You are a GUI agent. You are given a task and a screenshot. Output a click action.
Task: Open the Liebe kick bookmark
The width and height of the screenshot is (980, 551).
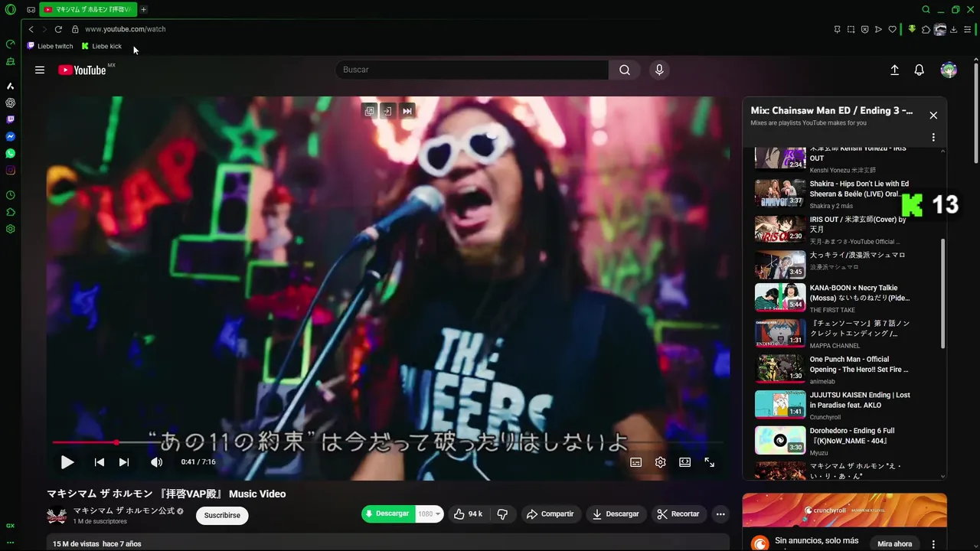(102, 46)
